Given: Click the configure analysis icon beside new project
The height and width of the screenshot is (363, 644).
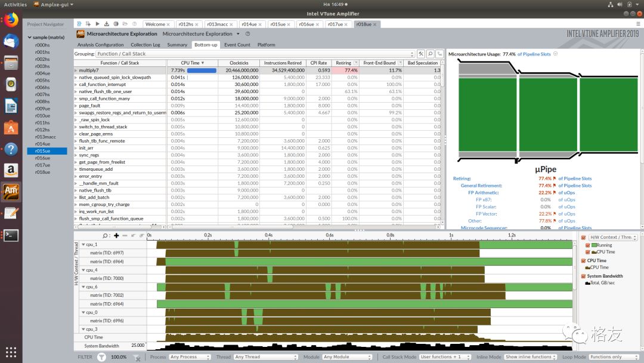Looking at the screenshot, I should pos(88,24).
